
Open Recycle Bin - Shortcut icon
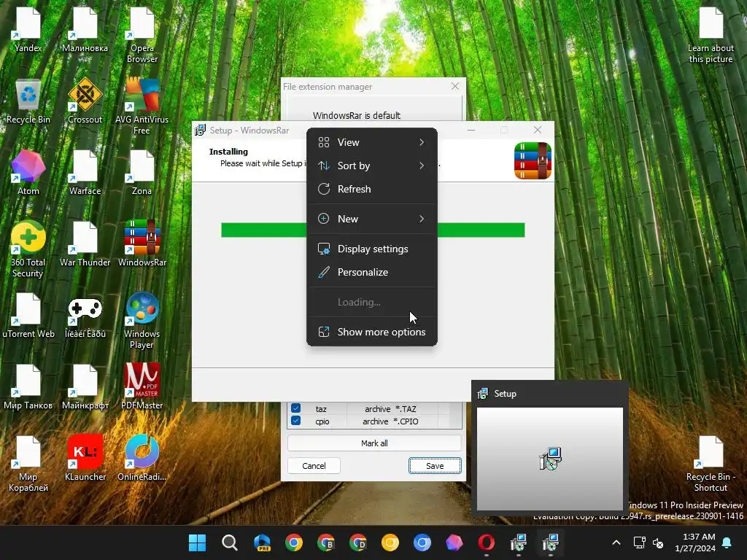point(711,463)
